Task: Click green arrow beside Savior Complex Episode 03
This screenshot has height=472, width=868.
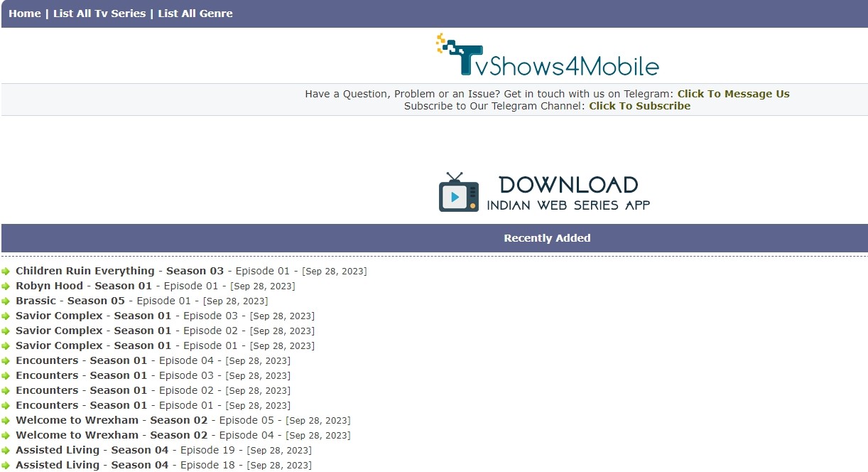Action: click(x=6, y=316)
